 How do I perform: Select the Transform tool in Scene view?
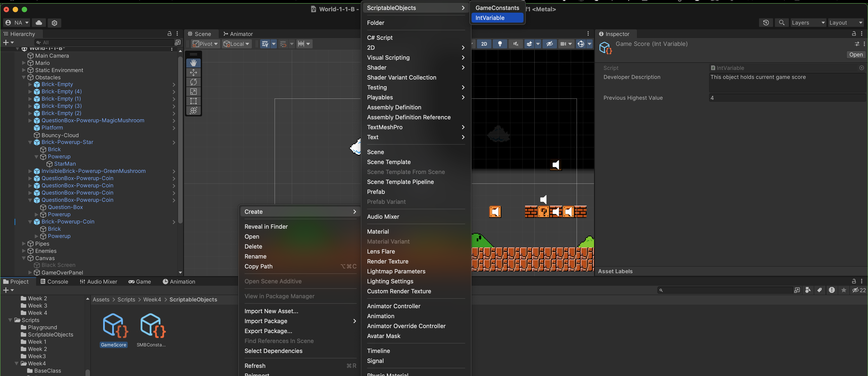point(193,110)
